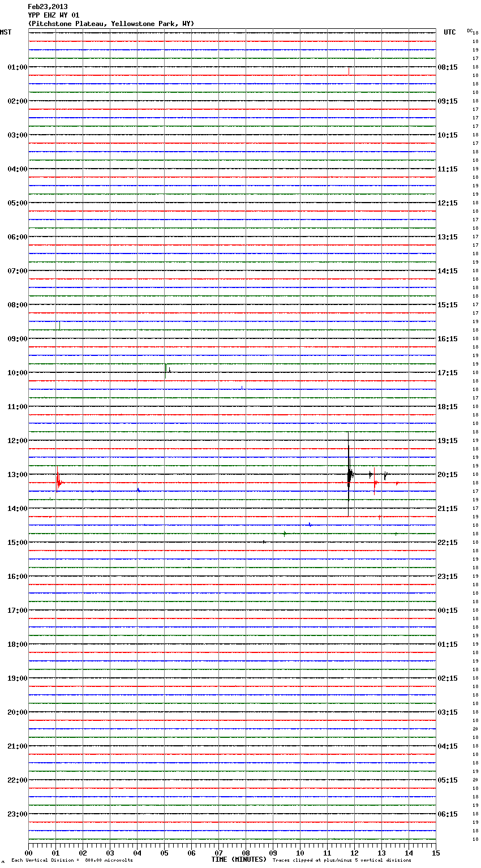
Task: Click the MST timezone label
Action: coord(6,32)
